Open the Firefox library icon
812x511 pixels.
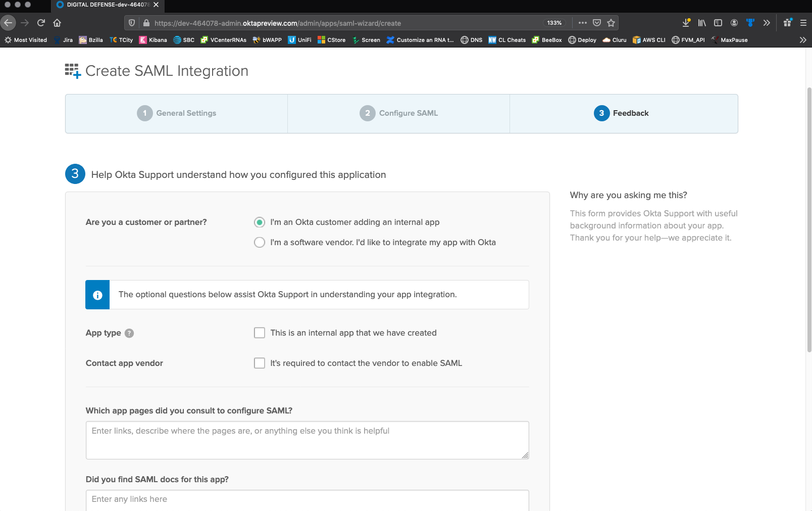point(702,23)
